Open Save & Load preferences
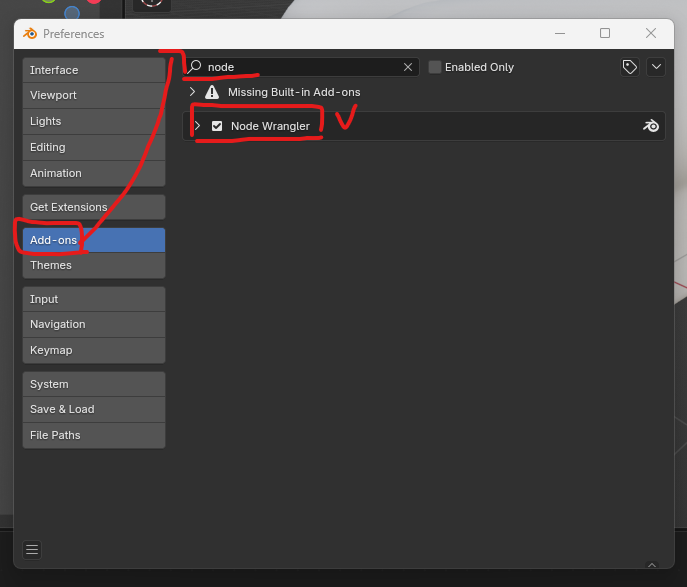 94,410
